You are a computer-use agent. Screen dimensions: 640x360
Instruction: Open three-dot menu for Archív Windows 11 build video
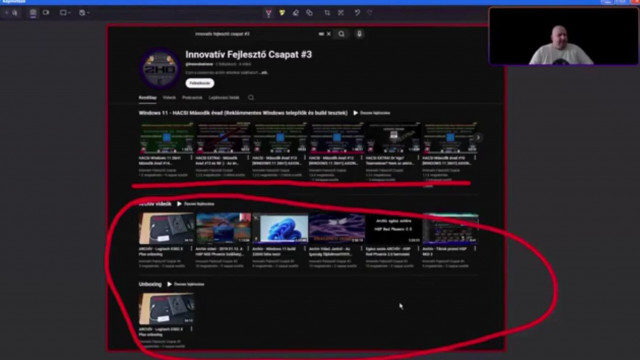(305, 248)
